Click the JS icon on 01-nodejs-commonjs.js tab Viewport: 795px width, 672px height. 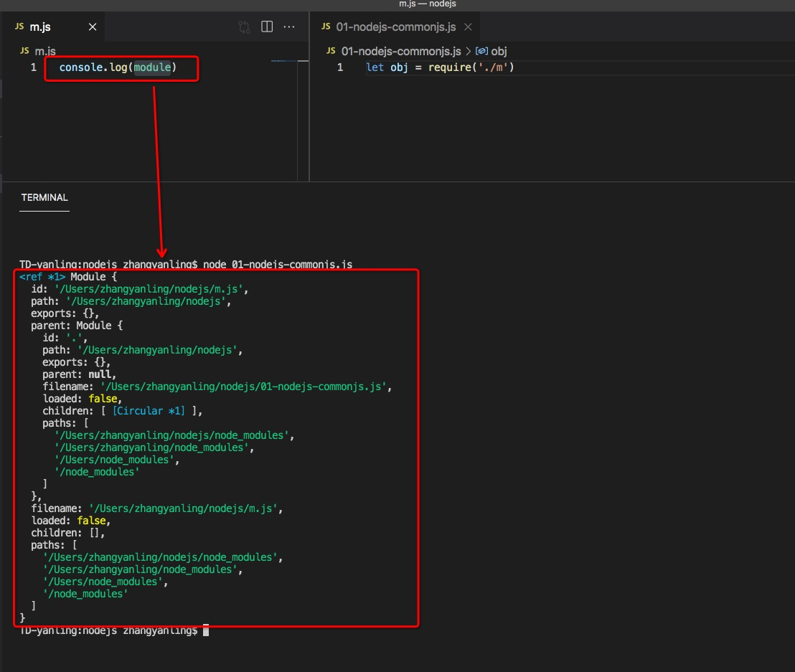[x=326, y=27]
